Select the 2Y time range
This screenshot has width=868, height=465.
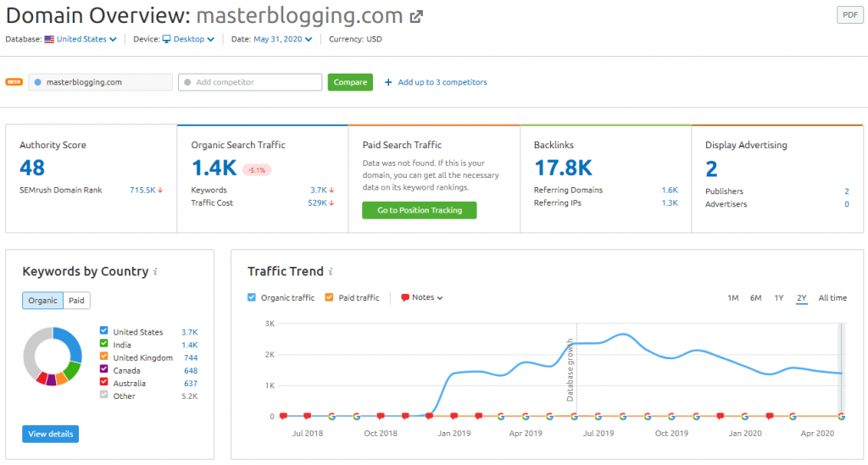coord(802,298)
